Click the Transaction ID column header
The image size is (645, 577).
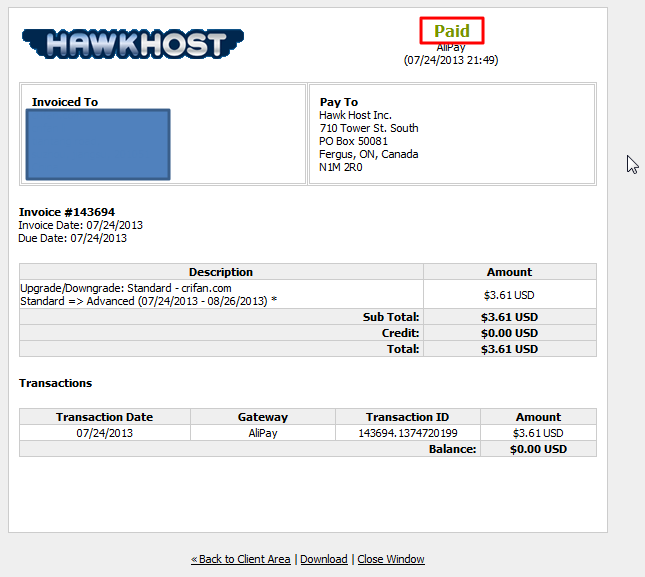(x=408, y=417)
